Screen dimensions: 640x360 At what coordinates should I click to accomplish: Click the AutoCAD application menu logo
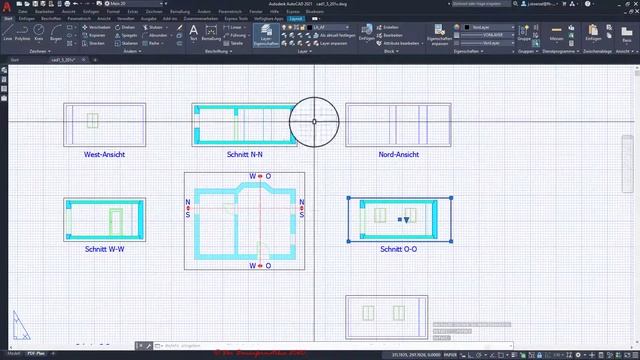(x=7, y=6)
